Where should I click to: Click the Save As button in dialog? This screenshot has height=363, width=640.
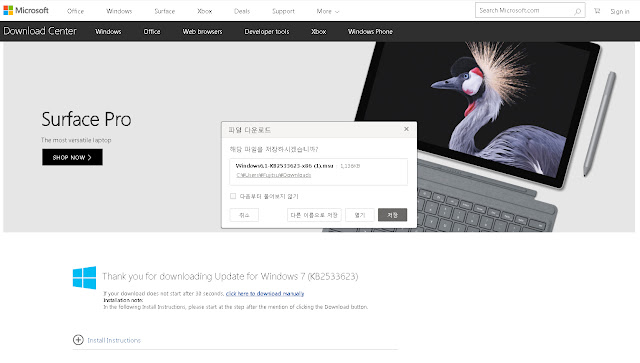tap(314, 215)
